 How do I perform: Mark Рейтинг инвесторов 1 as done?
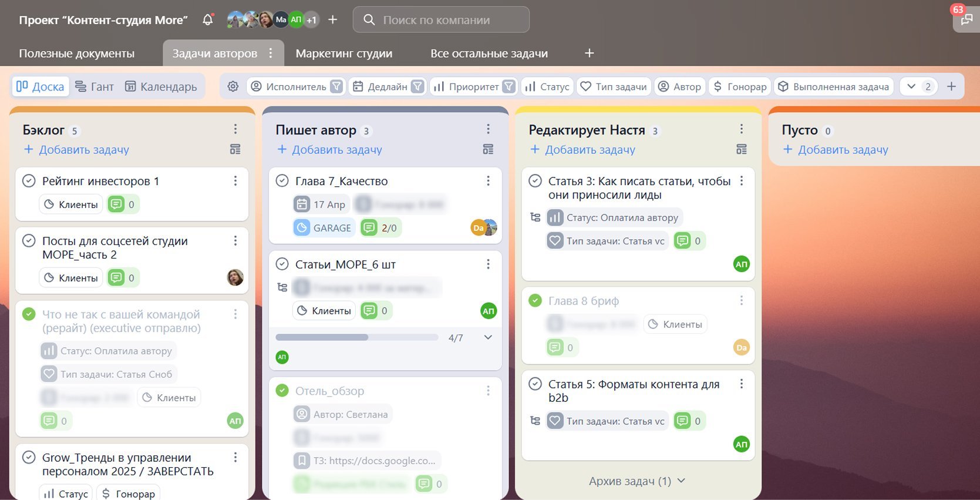click(29, 181)
